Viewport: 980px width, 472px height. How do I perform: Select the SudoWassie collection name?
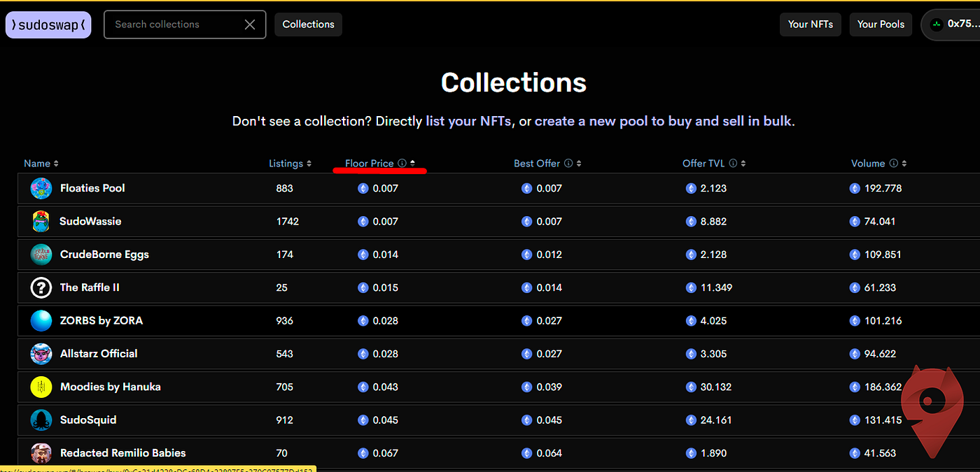click(90, 222)
